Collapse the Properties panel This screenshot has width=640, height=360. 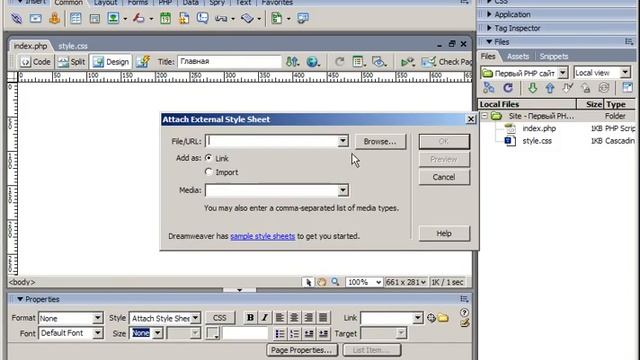20,299
